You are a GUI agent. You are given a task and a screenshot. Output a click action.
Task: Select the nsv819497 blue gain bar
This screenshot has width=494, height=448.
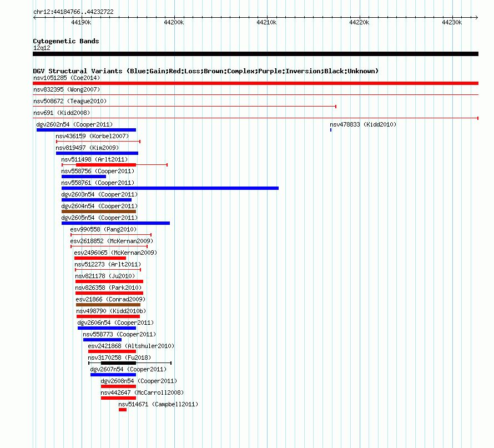[x=97, y=153]
